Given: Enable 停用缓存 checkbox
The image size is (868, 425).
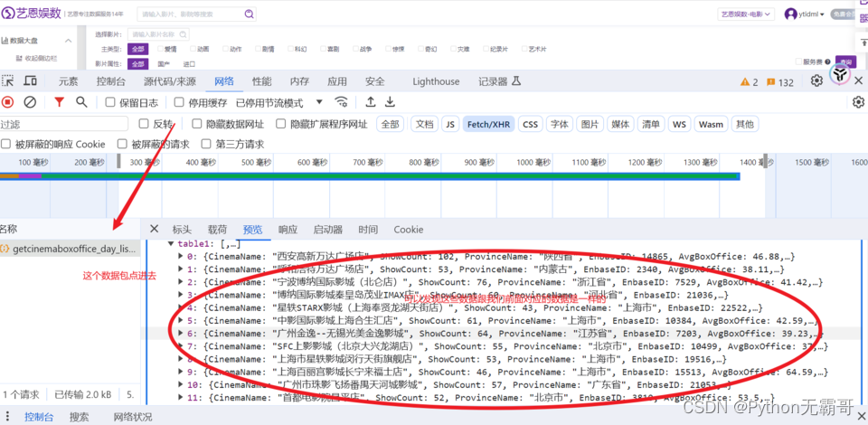Looking at the screenshot, I should [x=179, y=102].
